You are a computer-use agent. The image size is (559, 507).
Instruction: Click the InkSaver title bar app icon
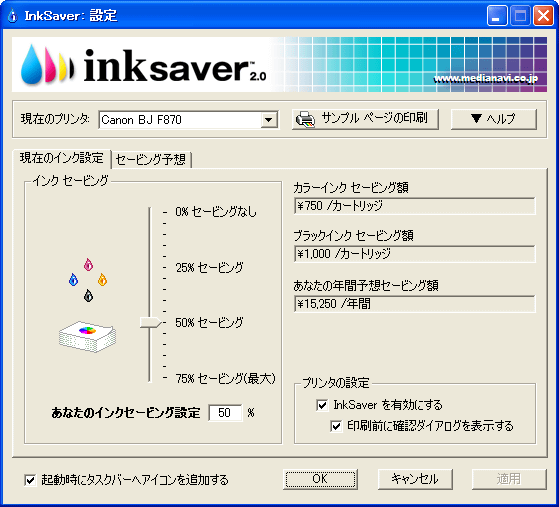(x=12, y=16)
